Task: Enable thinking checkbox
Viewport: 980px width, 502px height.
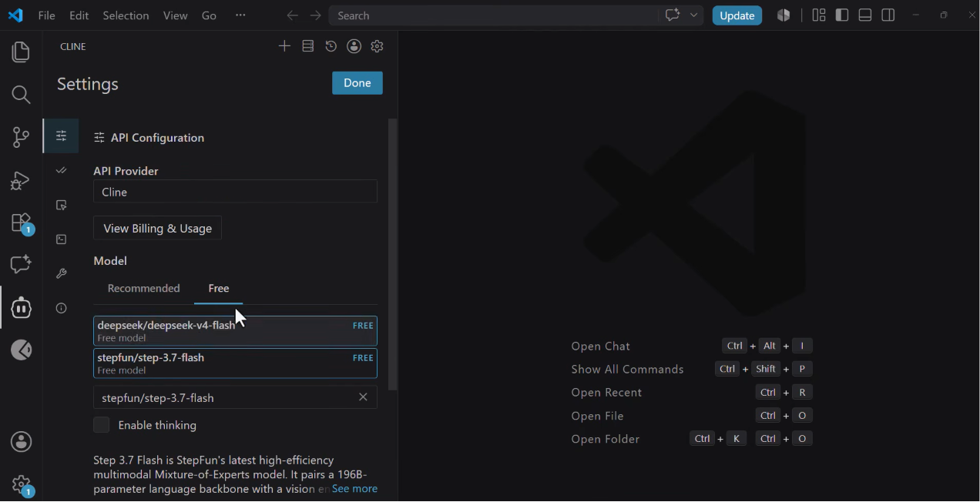Action: [x=102, y=425]
